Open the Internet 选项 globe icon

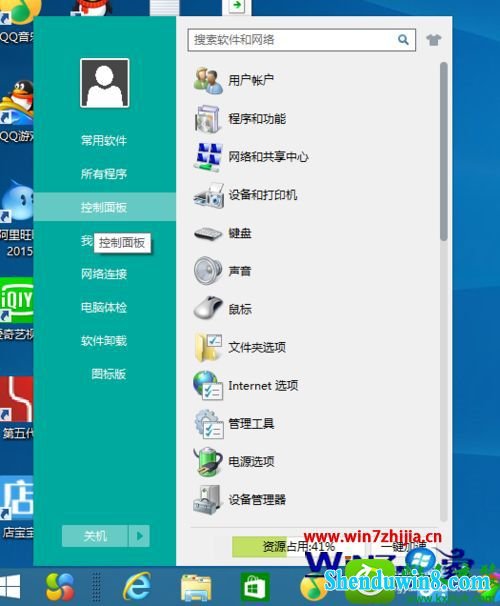point(208,385)
